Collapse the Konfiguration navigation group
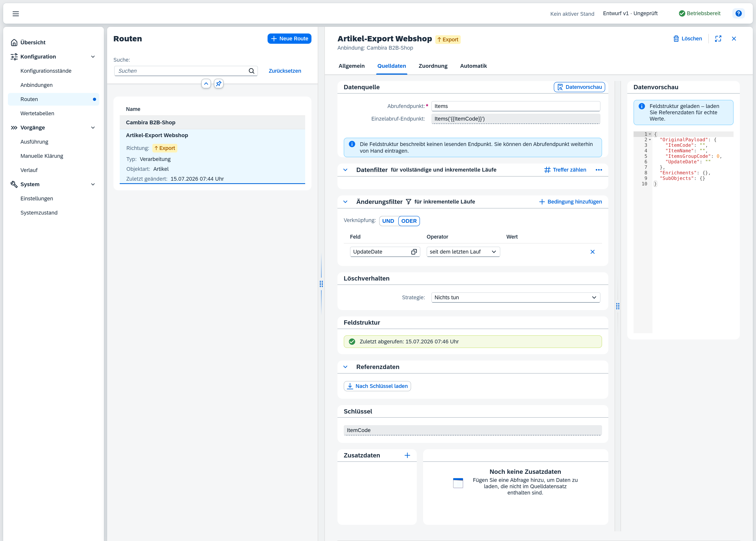 (93, 57)
